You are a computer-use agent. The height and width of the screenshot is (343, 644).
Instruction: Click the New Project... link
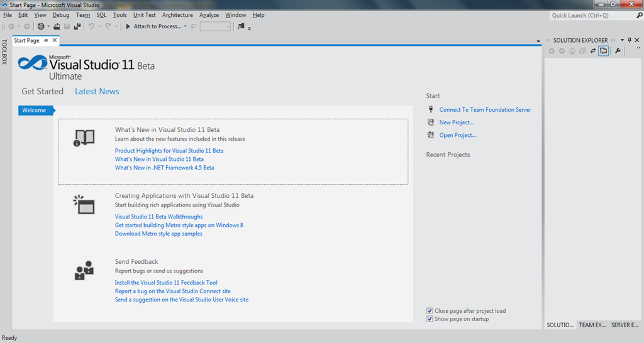click(457, 122)
